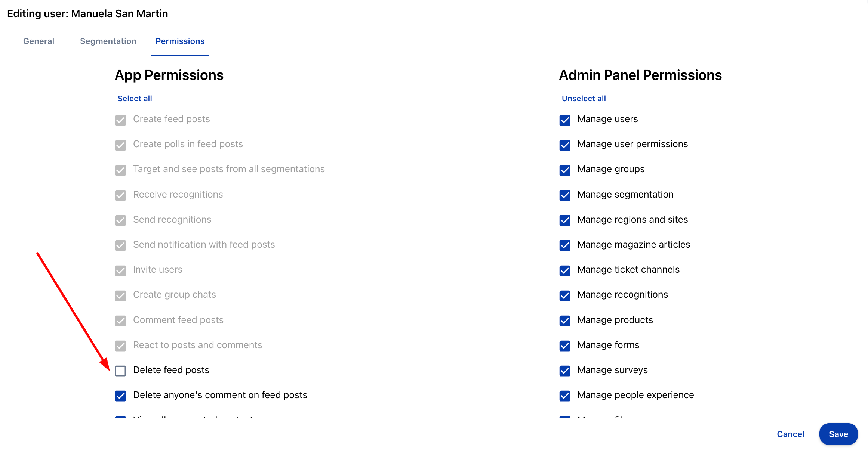The image size is (868, 449).
Task: Switch to the General tab
Action: 39,41
